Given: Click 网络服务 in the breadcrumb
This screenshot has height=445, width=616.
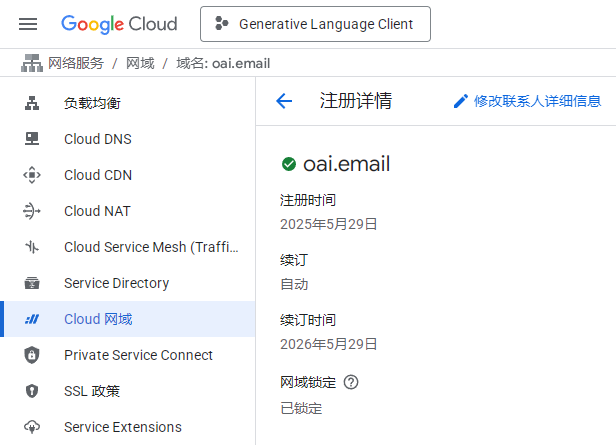Looking at the screenshot, I should pyautogui.click(x=76, y=63).
